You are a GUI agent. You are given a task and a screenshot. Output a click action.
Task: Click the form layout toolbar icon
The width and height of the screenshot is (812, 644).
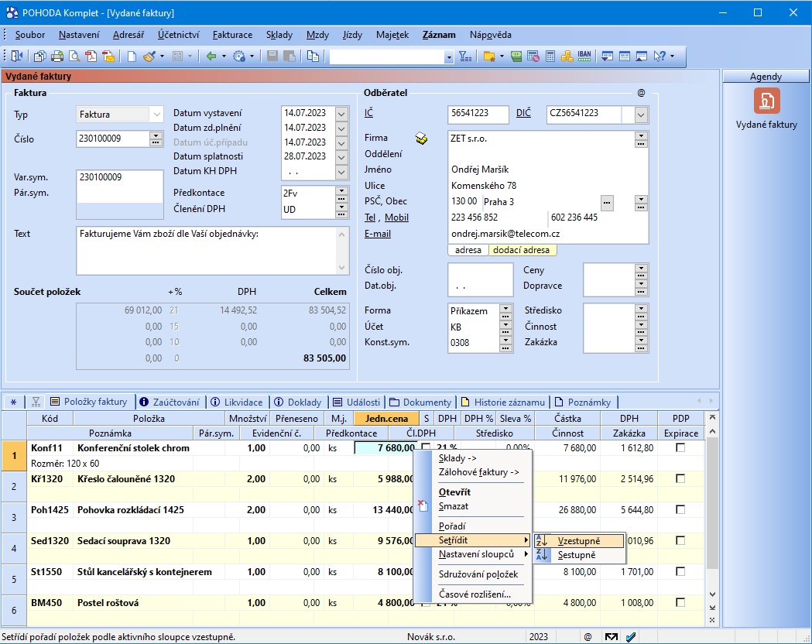[625, 56]
